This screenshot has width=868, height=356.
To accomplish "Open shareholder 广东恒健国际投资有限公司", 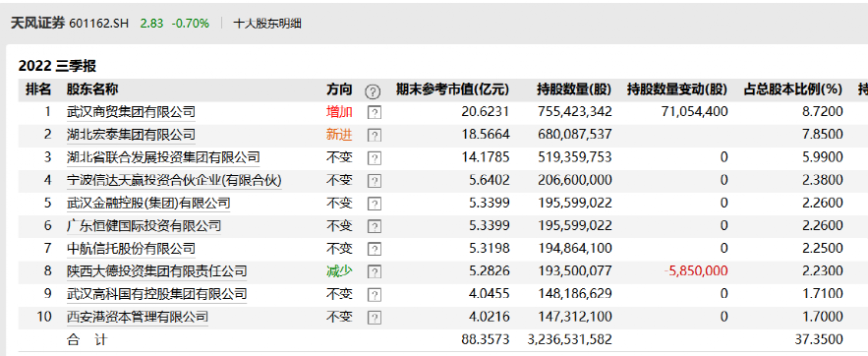I will (144, 225).
